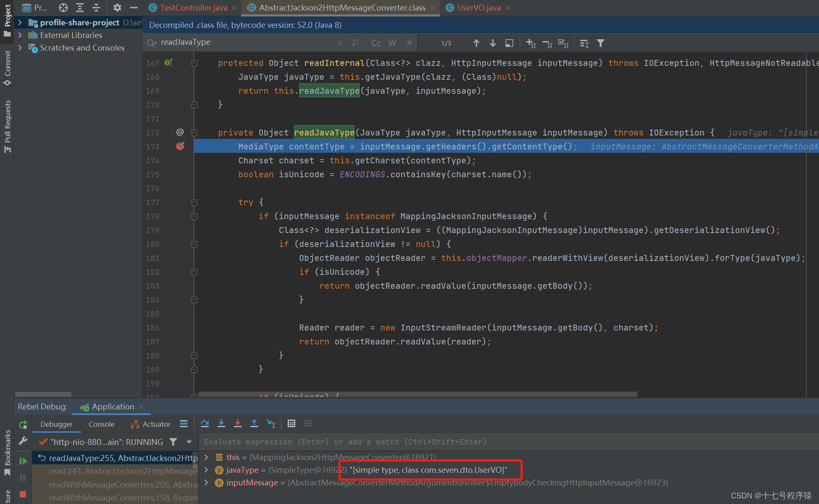This screenshot has height=504, width=819.
Task: Expand 'this' variable in debugger
Action: [206, 457]
